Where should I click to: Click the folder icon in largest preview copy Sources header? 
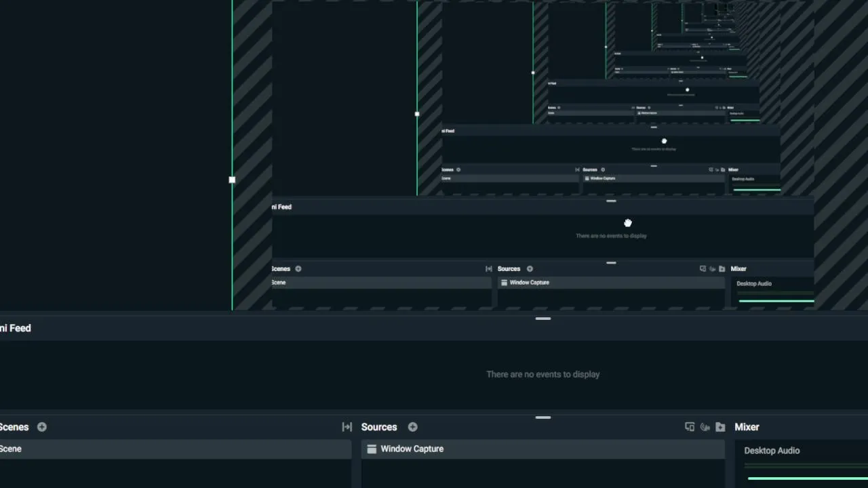click(x=722, y=269)
